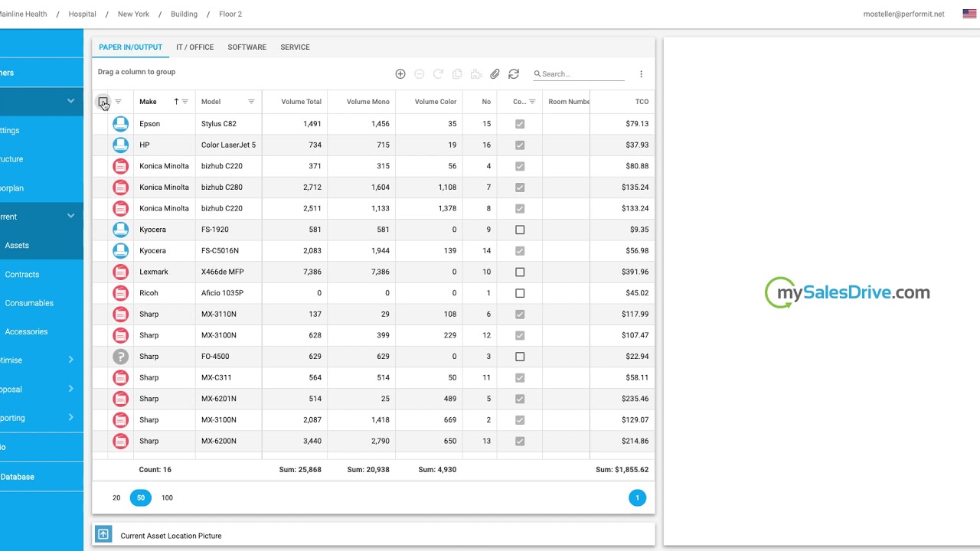
Task: Click the Kyocera FS-1920 device icon
Action: (120, 230)
